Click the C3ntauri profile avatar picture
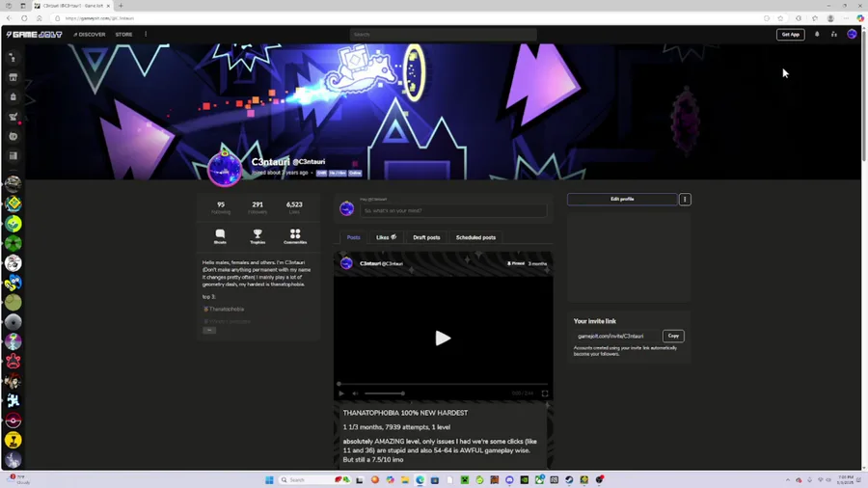This screenshot has height=488, width=868. pos(224,168)
